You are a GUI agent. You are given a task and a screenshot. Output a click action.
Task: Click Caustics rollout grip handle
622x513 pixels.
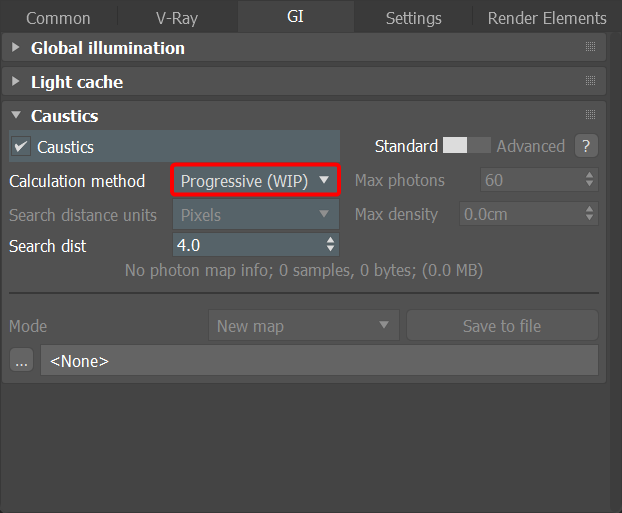tap(590, 116)
